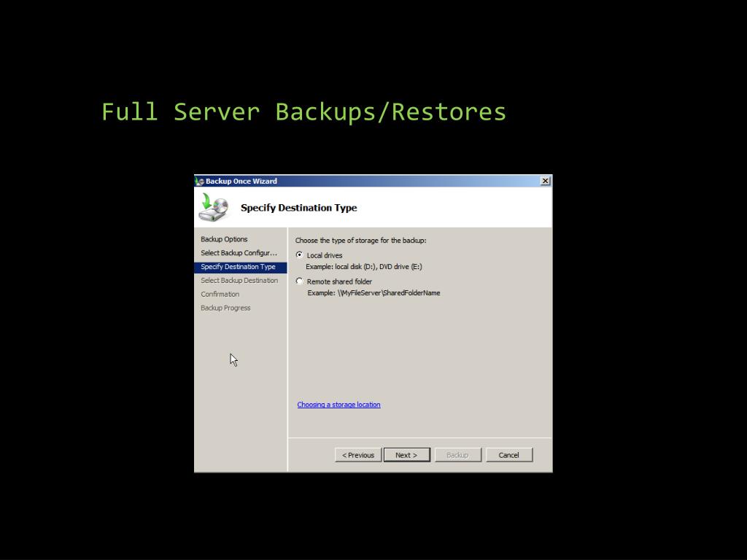Click the Backup Once Wizard title bar icon
The image size is (747, 560).
(x=200, y=182)
